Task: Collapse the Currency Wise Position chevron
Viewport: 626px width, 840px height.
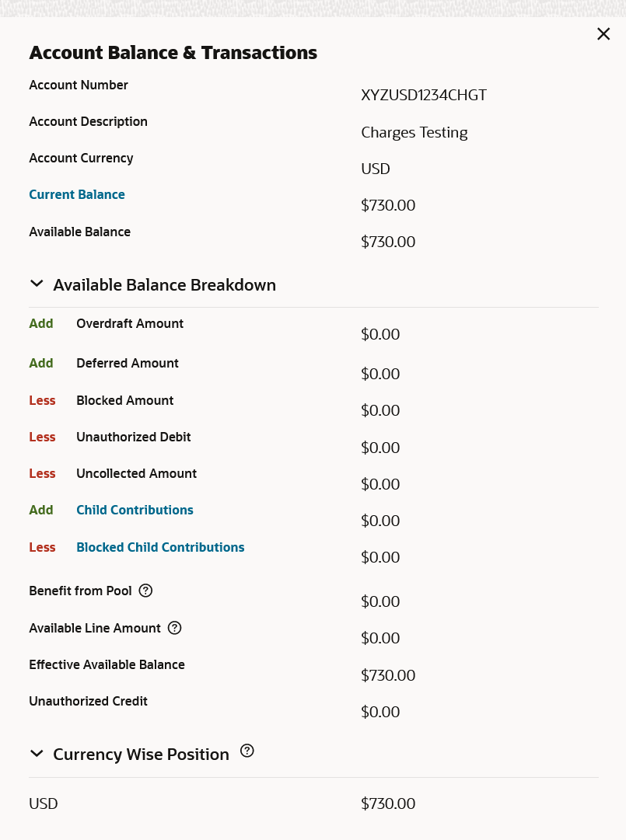Action: coord(37,754)
